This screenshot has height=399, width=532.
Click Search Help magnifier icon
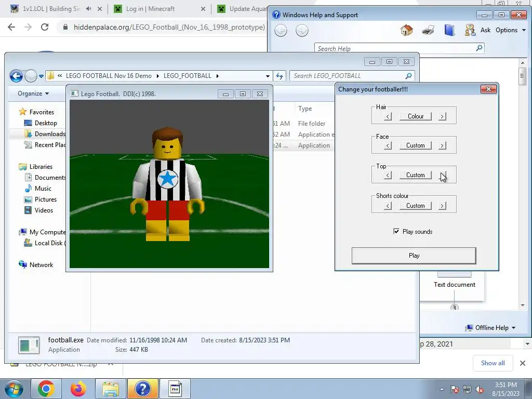click(479, 48)
